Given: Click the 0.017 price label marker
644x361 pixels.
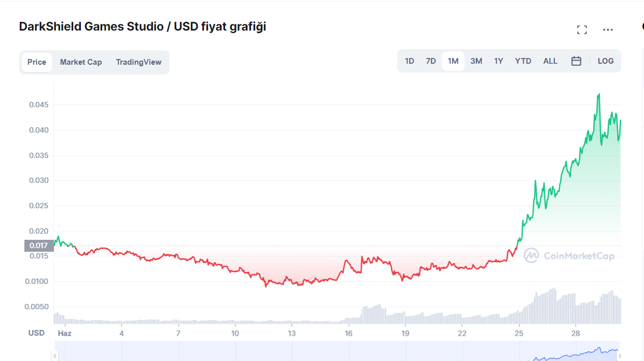Looking at the screenshot, I should point(39,246).
